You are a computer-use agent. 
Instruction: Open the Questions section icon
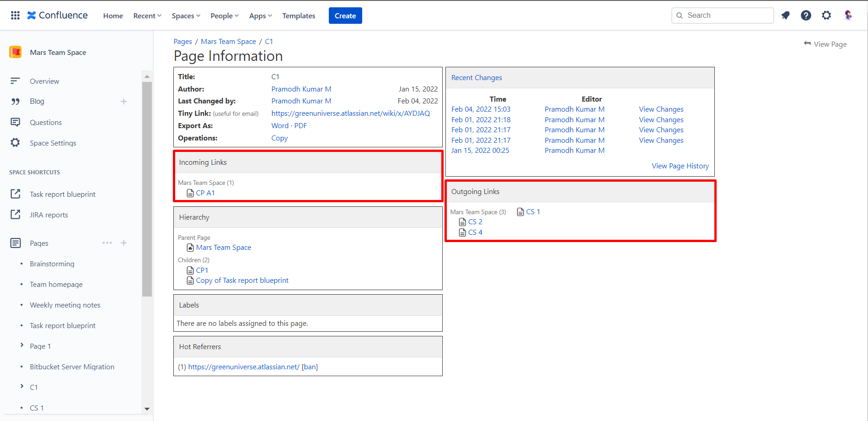coord(16,122)
